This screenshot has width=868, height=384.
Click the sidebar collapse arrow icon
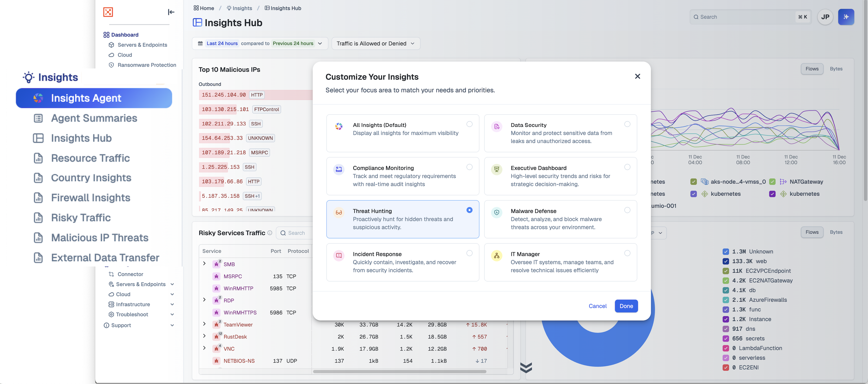click(171, 12)
